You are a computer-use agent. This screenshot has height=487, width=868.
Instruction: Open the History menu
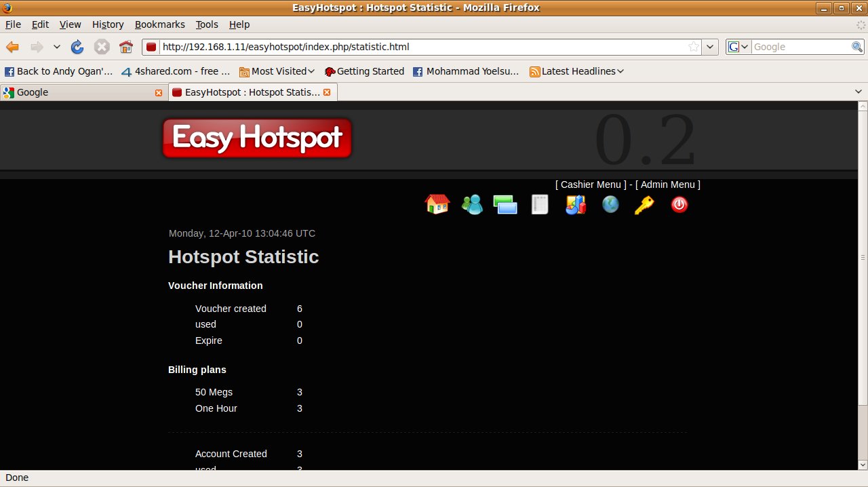pos(108,24)
